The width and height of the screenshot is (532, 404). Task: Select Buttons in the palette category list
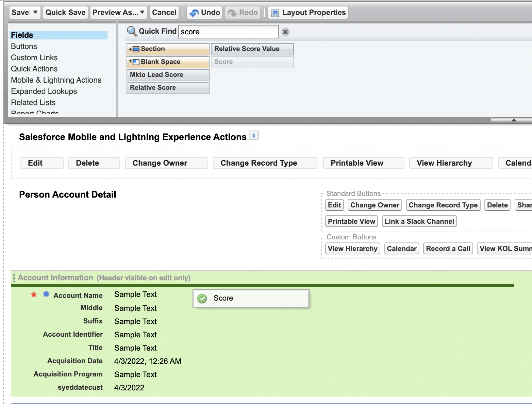coord(24,47)
